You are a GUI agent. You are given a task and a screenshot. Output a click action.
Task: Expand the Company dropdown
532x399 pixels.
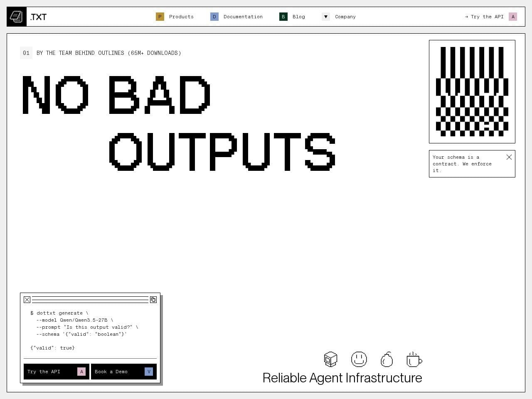pos(339,17)
